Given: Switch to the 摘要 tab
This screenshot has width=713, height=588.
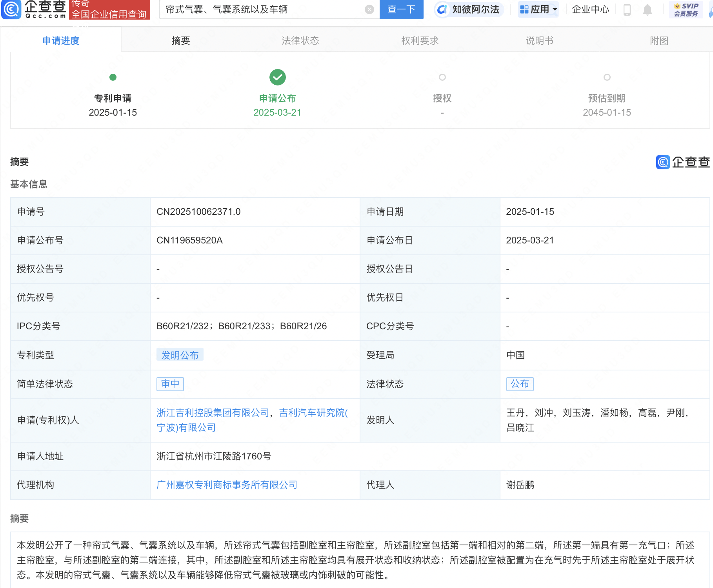Looking at the screenshot, I should tap(181, 40).
